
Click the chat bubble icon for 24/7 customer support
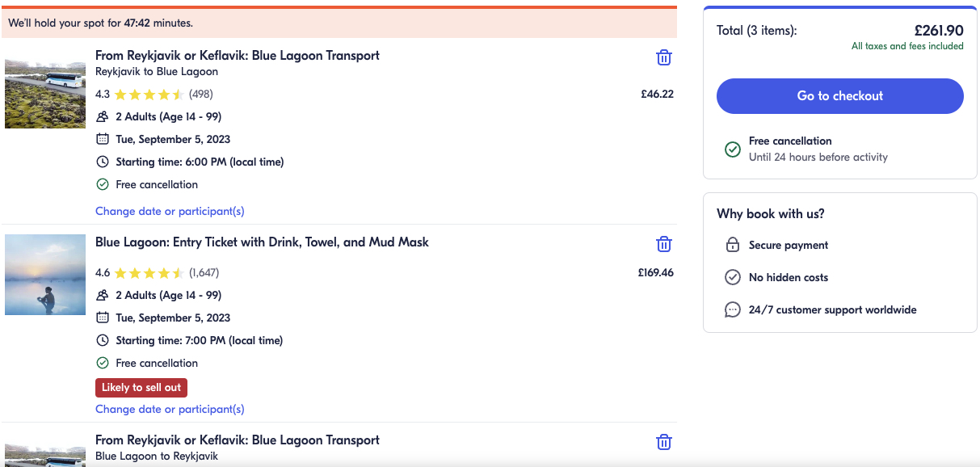click(733, 309)
